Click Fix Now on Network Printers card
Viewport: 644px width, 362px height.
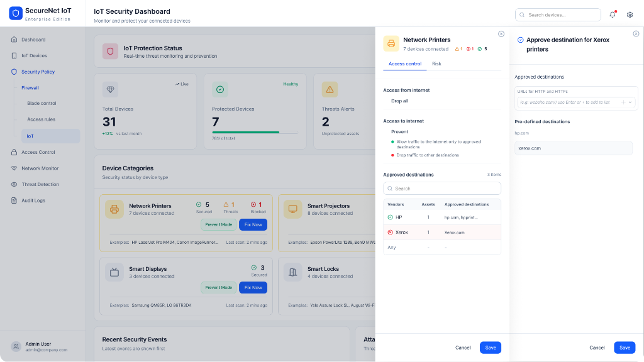click(253, 224)
